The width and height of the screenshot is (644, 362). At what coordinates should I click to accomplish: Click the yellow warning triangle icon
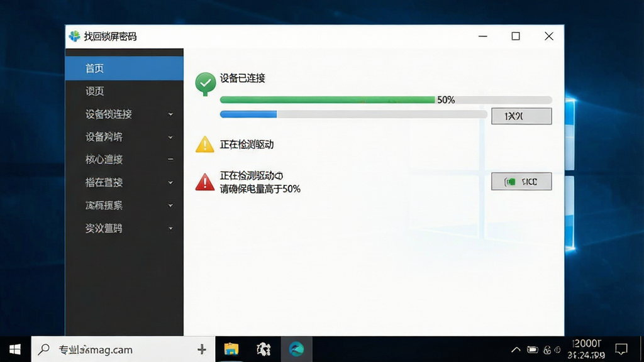pyautogui.click(x=204, y=145)
